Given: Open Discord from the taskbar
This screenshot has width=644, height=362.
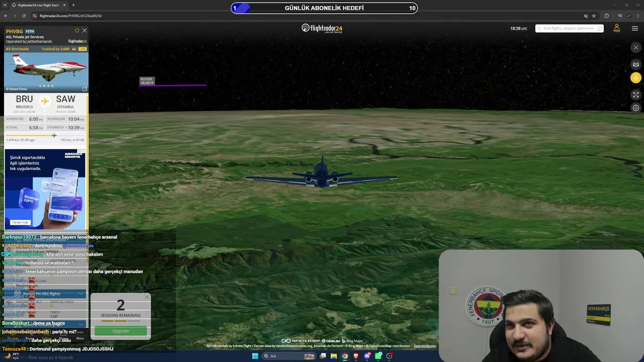Looking at the screenshot, I should pyautogui.click(x=367, y=356).
